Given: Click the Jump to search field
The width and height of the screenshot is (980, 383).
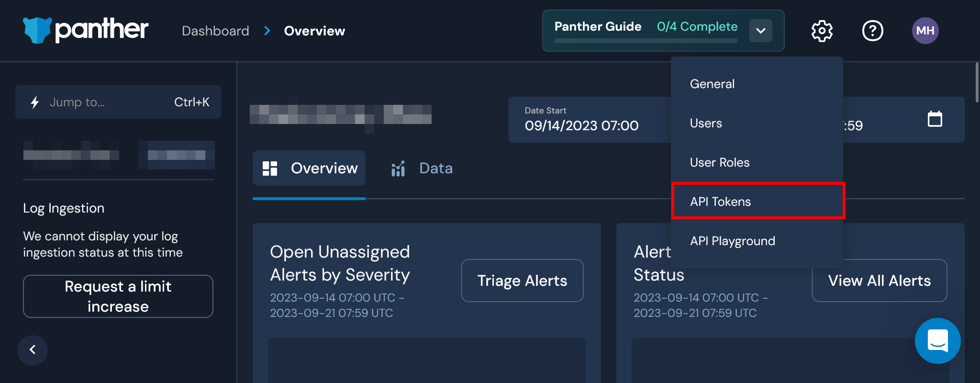Looking at the screenshot, I should (x=118, y=102).
